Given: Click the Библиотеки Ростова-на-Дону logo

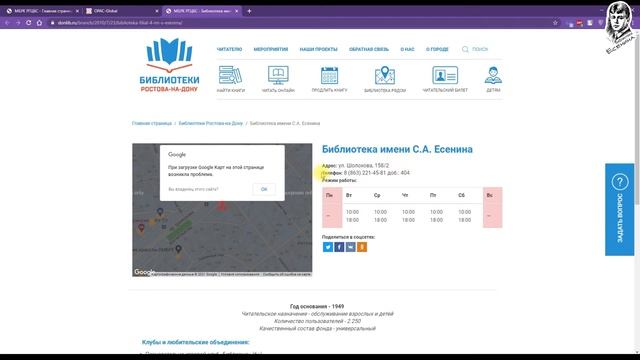Looking at the screenshot, I should pyautogui.click(x=169, y=64).
